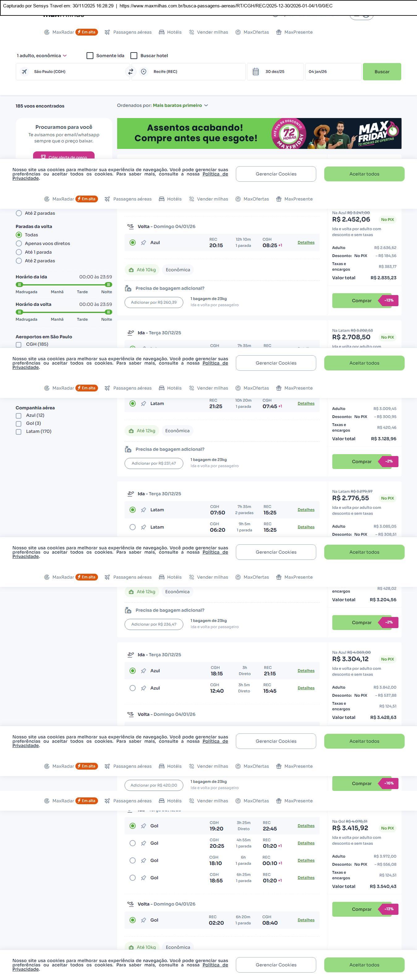
Task: Click the calendar icon beside 30 dez/25
Action: point(256,71)
